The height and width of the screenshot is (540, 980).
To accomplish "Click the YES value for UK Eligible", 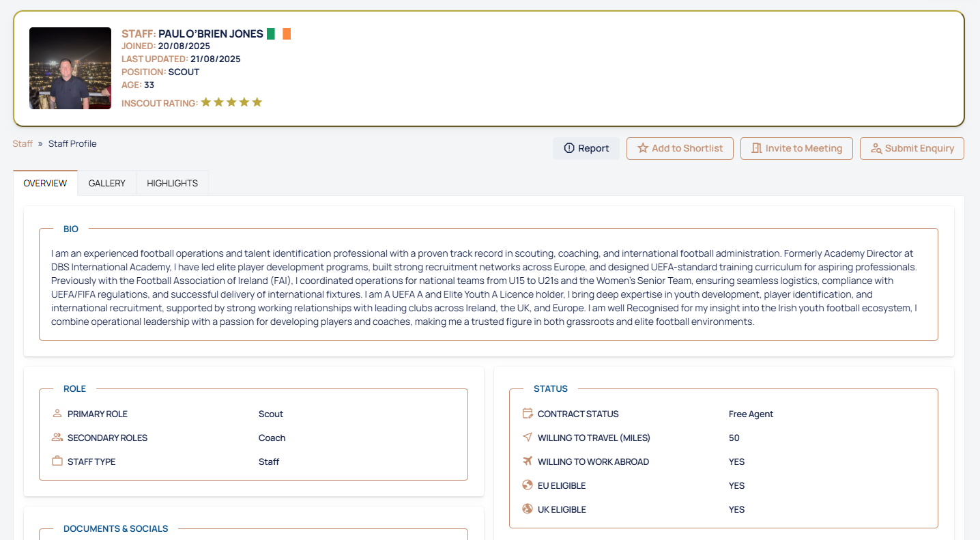I will pyautogui.click(x=736, y=509).
